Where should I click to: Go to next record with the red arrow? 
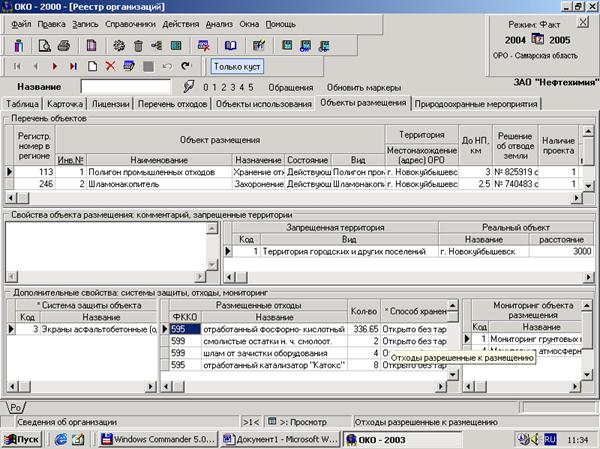55,66
